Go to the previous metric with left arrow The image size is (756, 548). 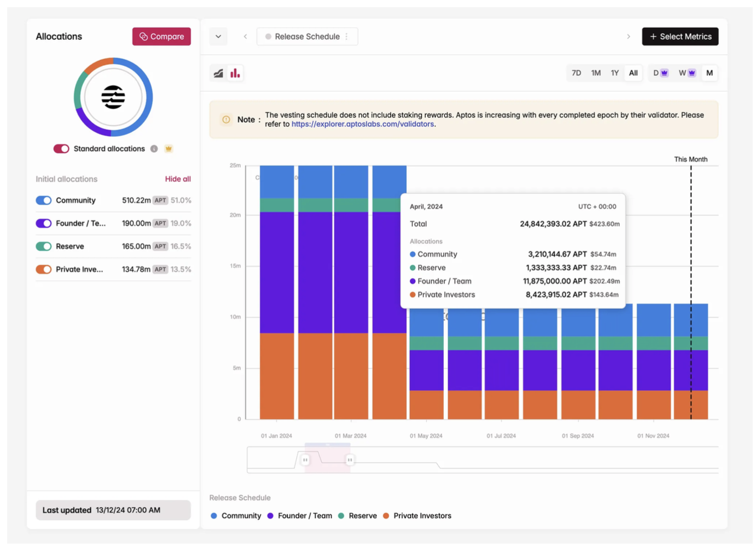point(245,37)
